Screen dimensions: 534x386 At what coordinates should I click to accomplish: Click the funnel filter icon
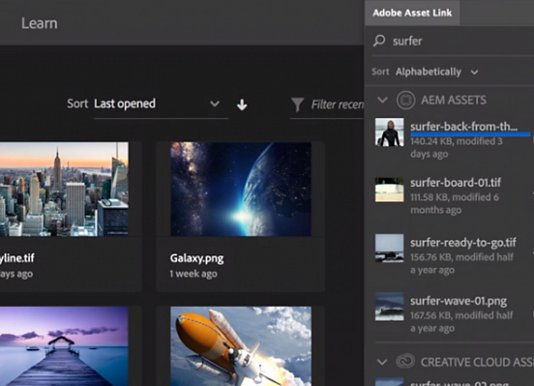(297, 105)
